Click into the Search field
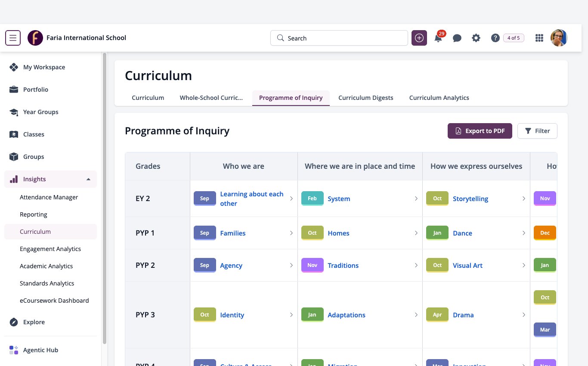The image size is (588, 366). (x=339, y=38)
